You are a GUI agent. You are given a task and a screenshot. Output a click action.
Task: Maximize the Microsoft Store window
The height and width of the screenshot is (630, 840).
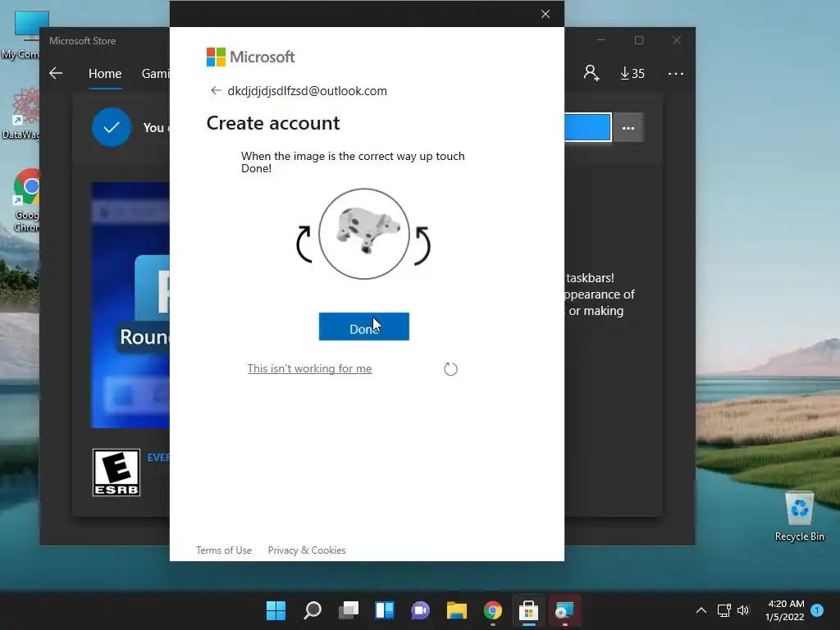tap(638, 40)
